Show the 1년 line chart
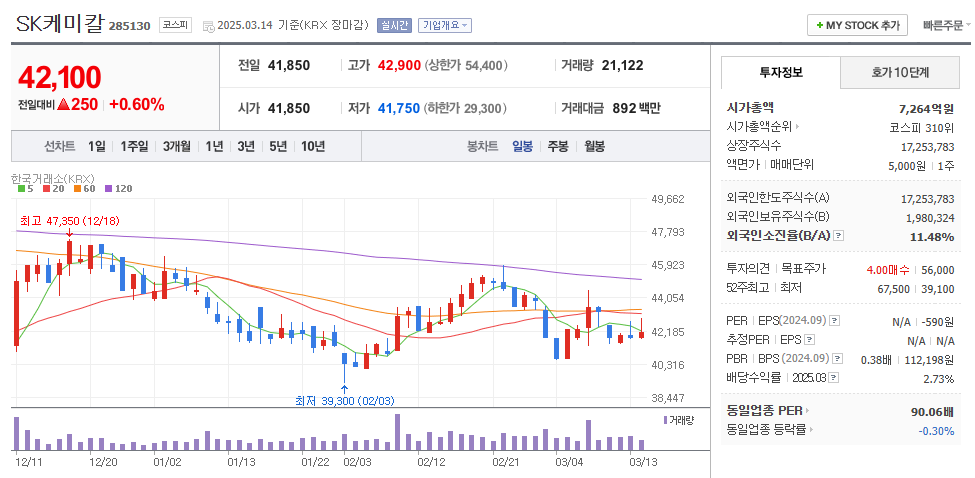This screenshot has height=478, width=975. pos(214,147)
